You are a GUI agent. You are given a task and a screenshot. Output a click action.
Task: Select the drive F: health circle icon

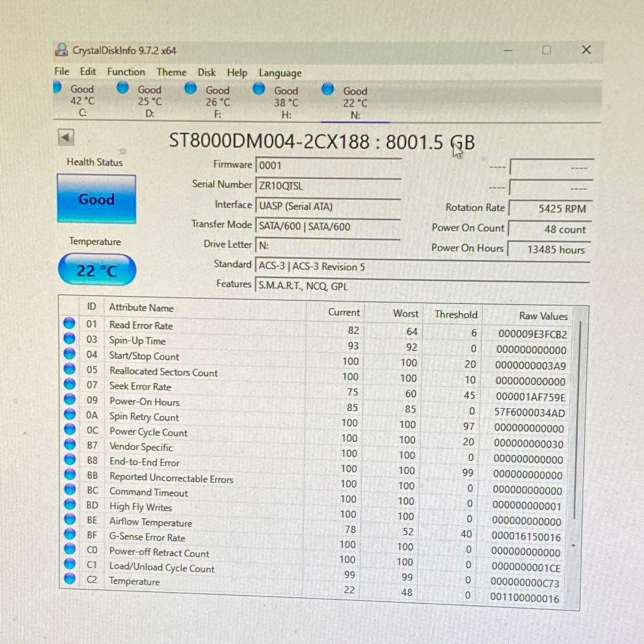click(190, 88)
